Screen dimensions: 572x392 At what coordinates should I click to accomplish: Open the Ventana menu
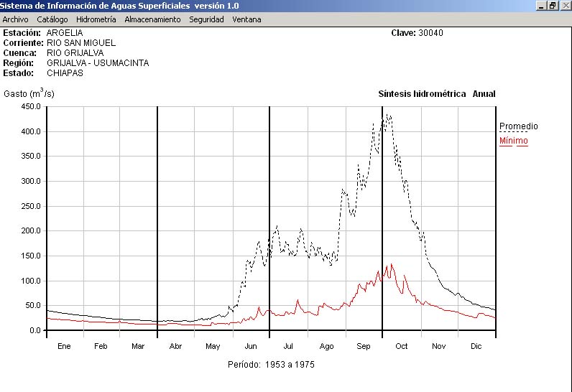click(246, 19)
